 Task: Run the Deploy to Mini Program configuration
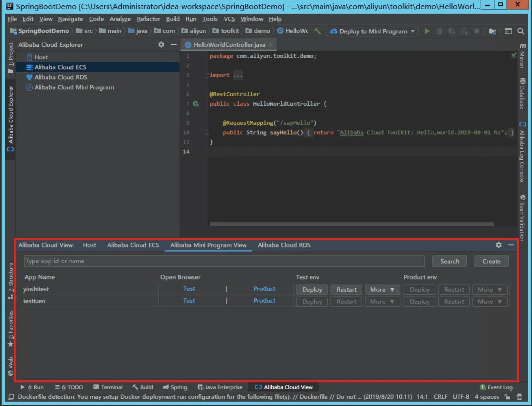tap(427, 31)
